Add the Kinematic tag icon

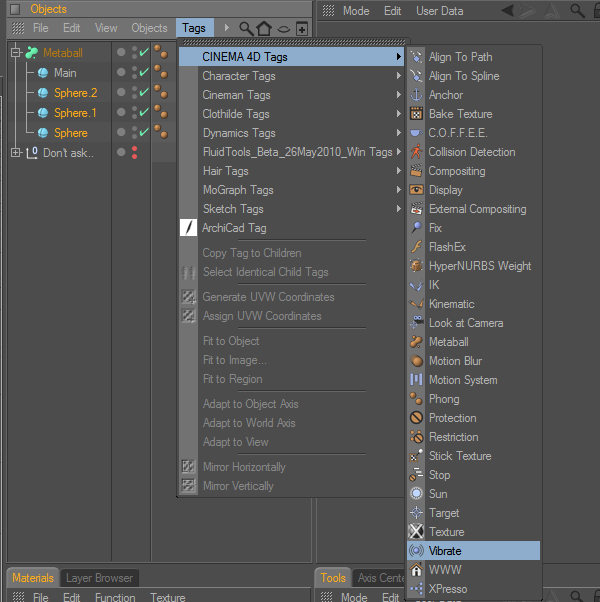tap(416, 304)
